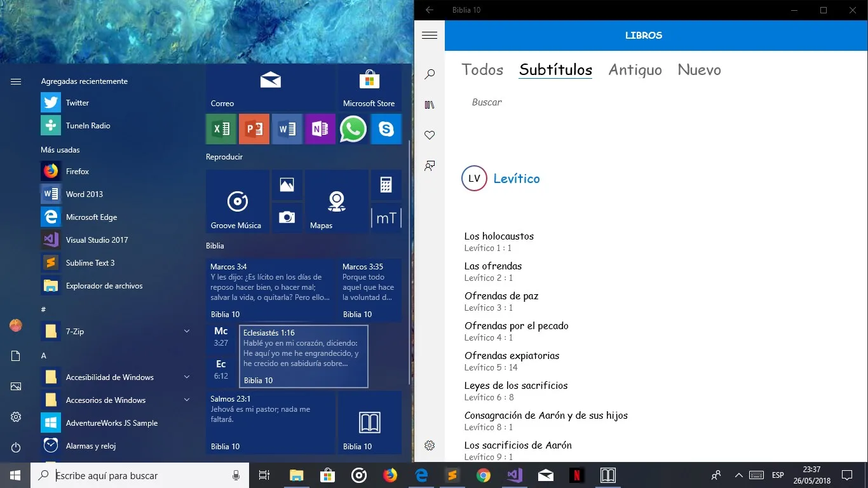Switch to the Todos tab
The image size is (868, 488).
pyautogui.click(x=482, y=70)
